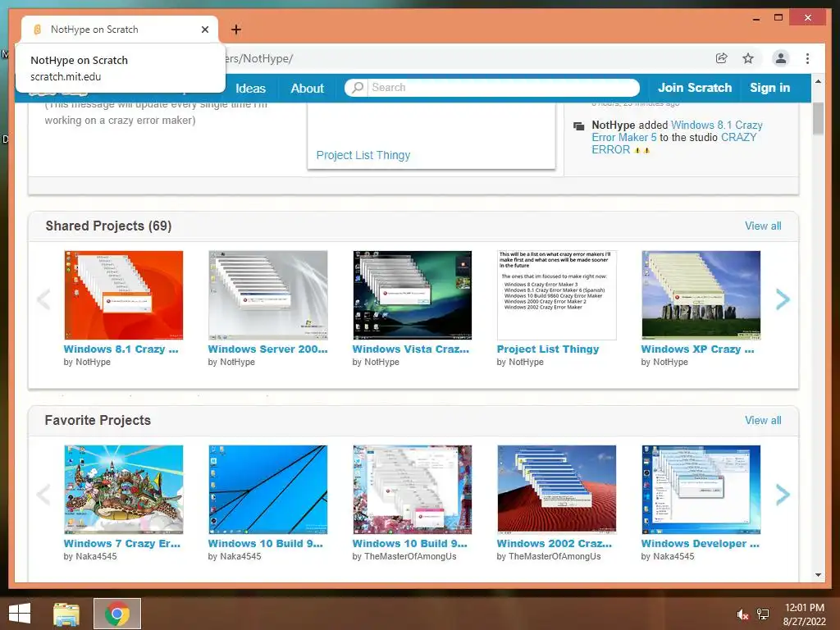Click the Windows Server 200... title link
The image size is (840, 630).
[x=267, y=349]
